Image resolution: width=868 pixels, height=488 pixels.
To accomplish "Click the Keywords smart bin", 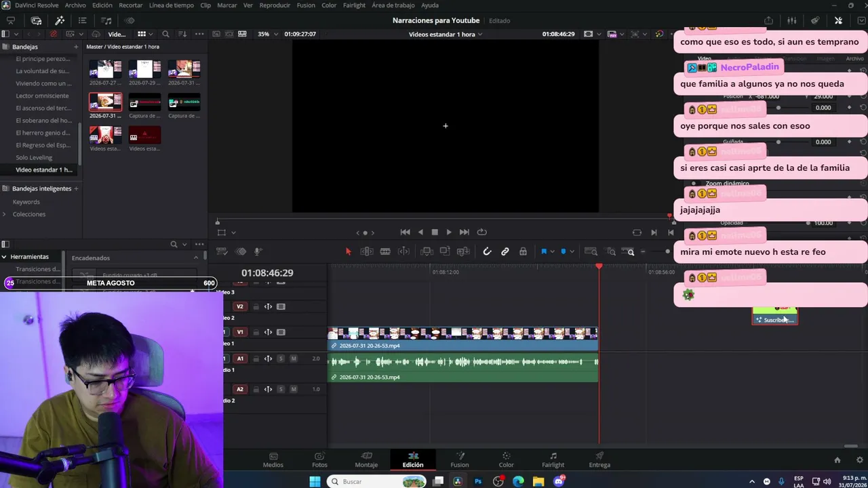I will coord(26,202).
